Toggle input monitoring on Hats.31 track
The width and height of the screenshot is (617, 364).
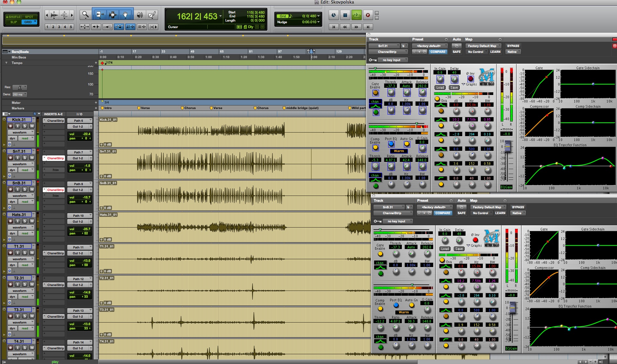(x=17, y=221)
